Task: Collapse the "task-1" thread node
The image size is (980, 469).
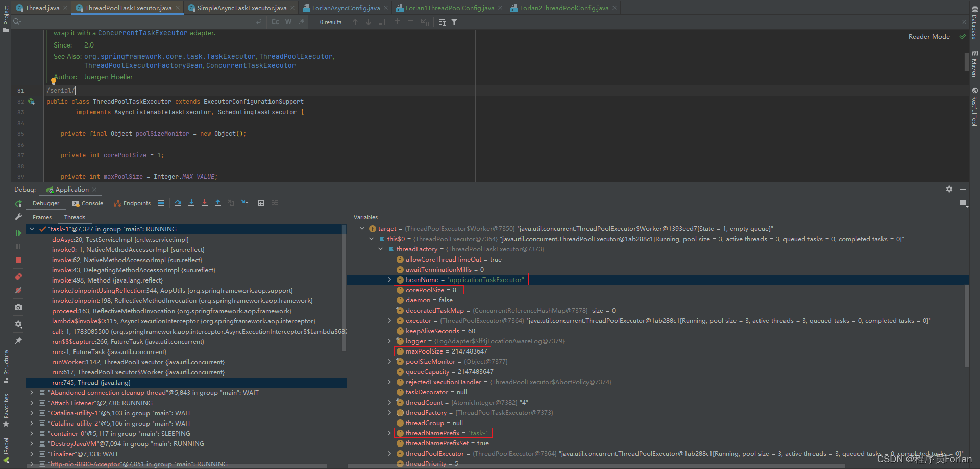Action: click(32, 229)
